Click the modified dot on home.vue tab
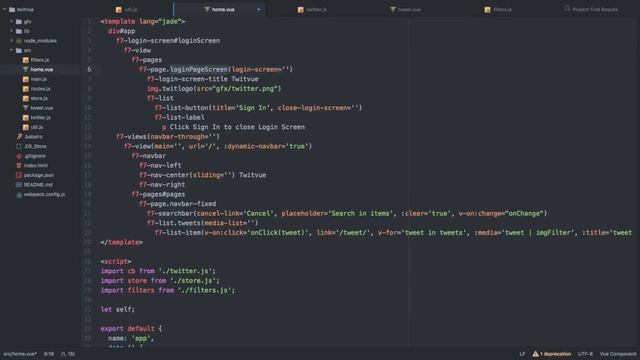Image resolution: width=640 pixels, height=360 pixels. [x=258, y=9]
